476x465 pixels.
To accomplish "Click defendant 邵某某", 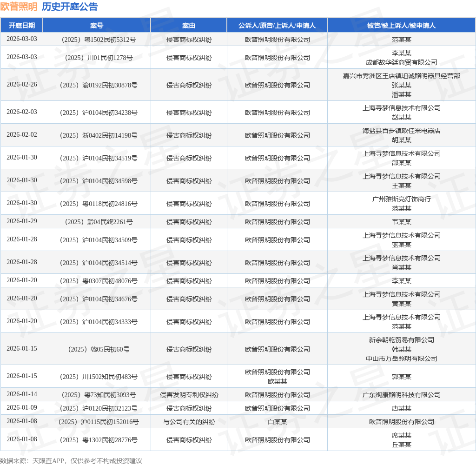I will [x=401, y=162].
